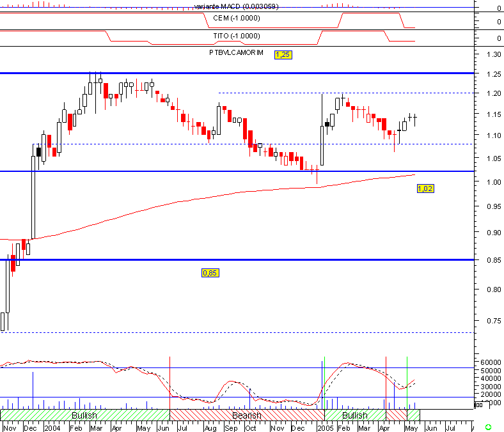Viewport: 504px width, 432px height.
Task: Click the 30000 volume axis value
Action: click(491, 387)
